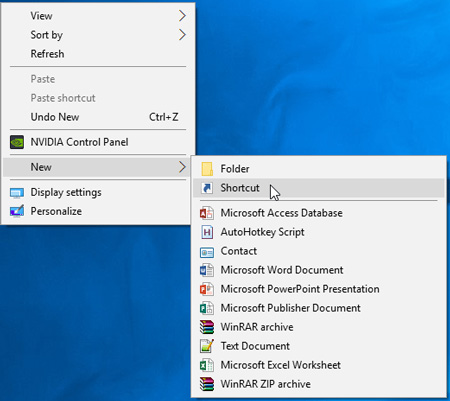Click the Shortcut arrow icon
The height and width of the screenshot is (401, 450).
pyautogui.click(x=207, y=188)
